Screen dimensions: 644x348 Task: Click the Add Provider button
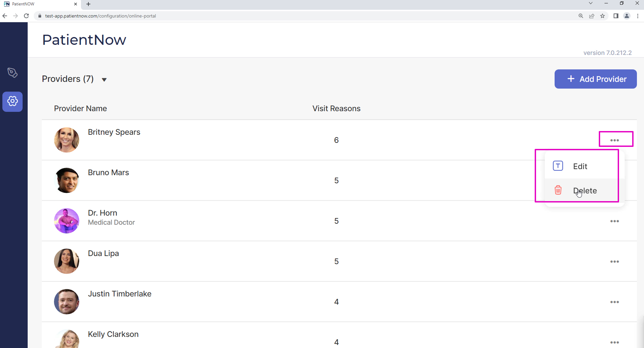[x=595, y=79]
